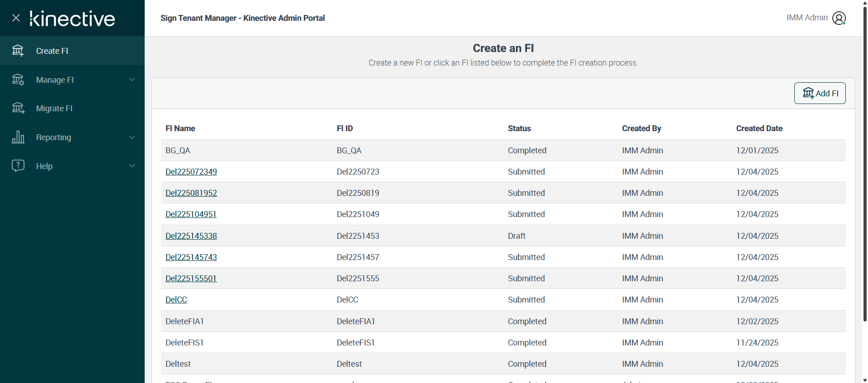
Task: Open the Del225072349 FI link
Action: click(x=191, y=172)
